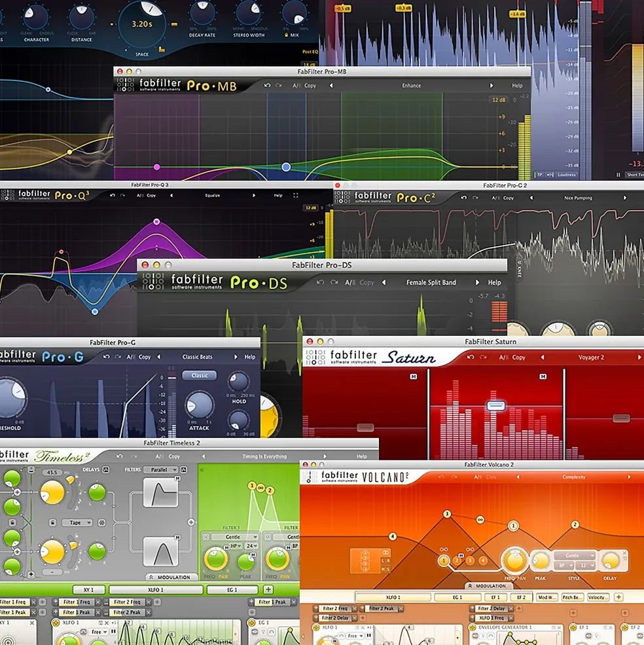Toggle A/B in Pro-DS header
Viewport: 644px width, 645px height.
350,282
